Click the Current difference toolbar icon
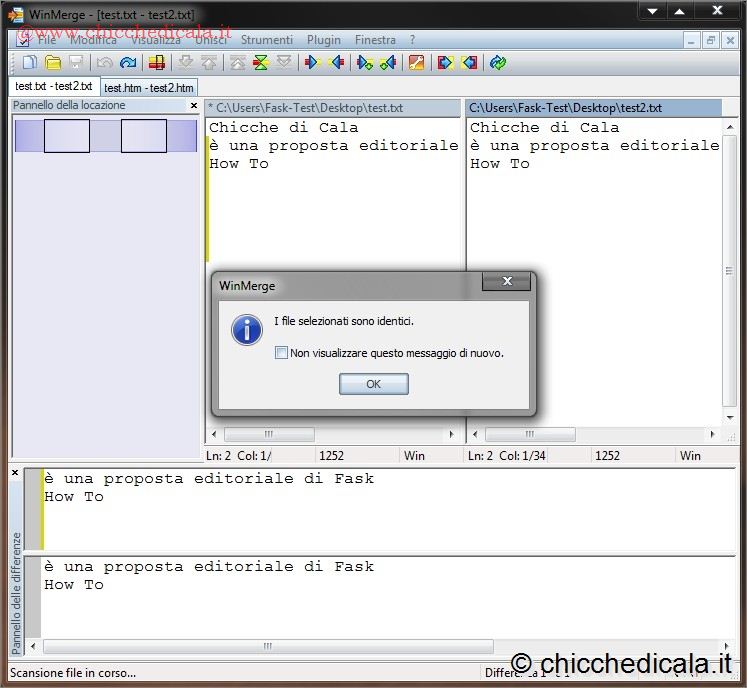Image resolution: width=747 pixels, height=688 pixels. pos(260,63)
